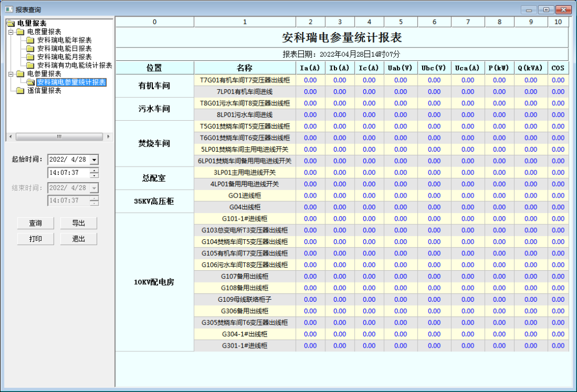577x392 pixels.
Task: Decrease the start time spinner down arrow
Action: 95,175
